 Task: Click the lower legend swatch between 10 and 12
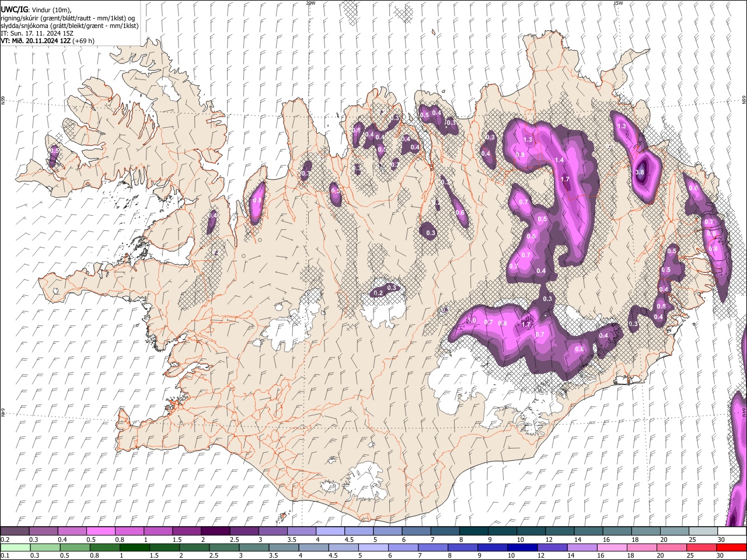522,547
